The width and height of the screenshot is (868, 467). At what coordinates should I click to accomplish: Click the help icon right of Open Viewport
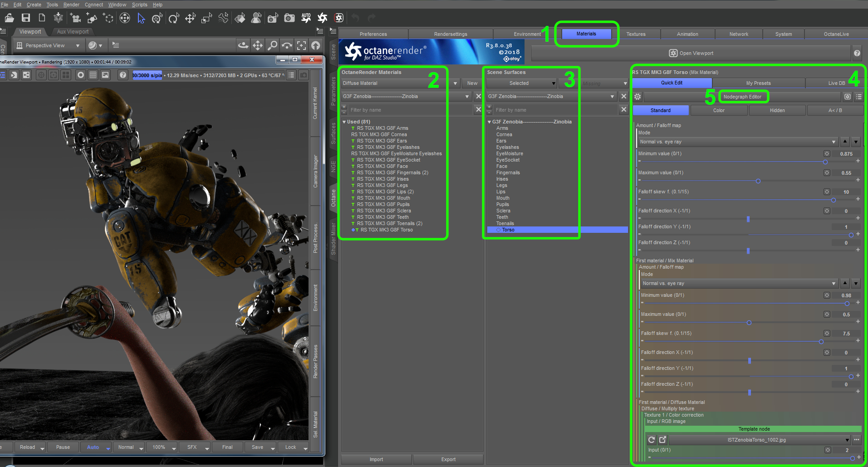point(857,53)
